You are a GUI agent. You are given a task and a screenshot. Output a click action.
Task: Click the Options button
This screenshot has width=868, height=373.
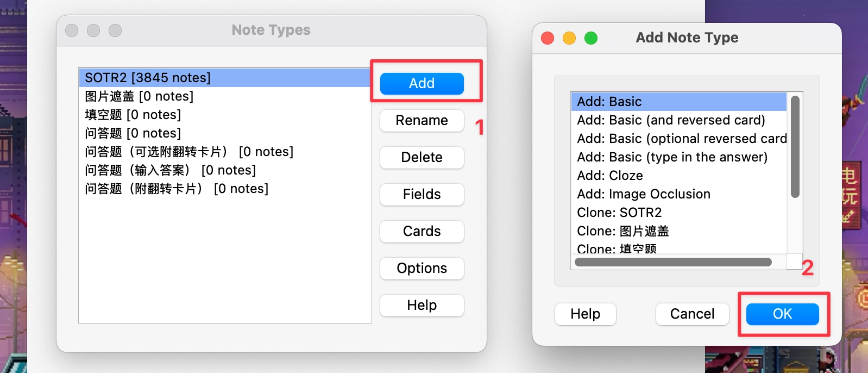(x=422, y=269)
